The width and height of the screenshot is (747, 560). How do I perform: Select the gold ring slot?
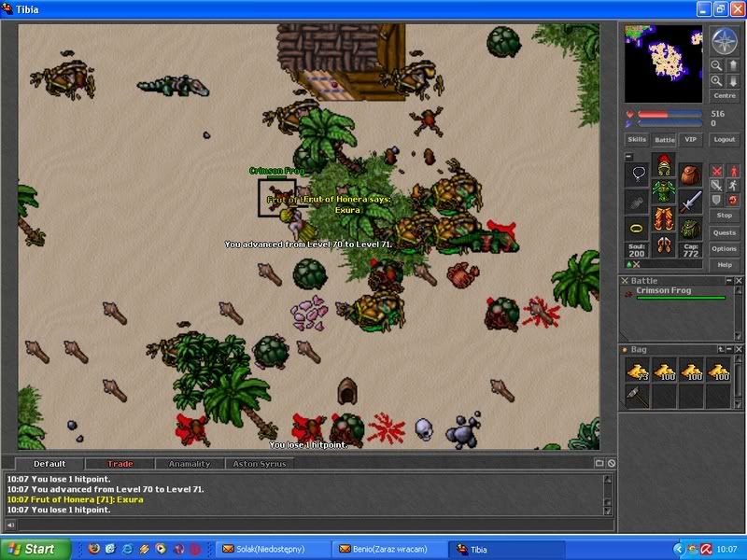tap(638, 228)
